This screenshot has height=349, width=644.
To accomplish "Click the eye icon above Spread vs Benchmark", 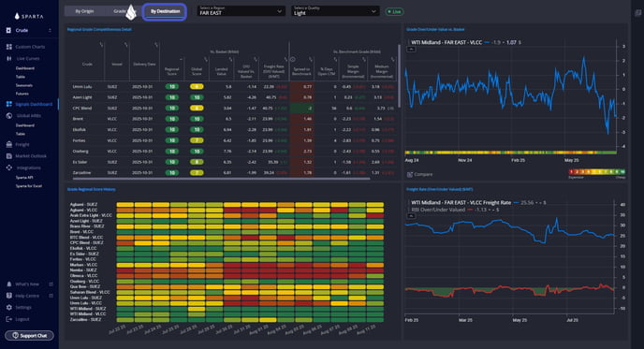I will 293,59.
